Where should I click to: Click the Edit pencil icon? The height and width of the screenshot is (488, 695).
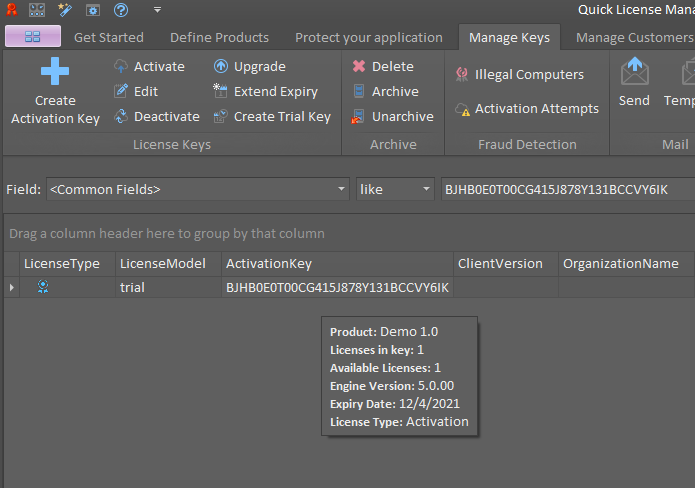(121, 91)
